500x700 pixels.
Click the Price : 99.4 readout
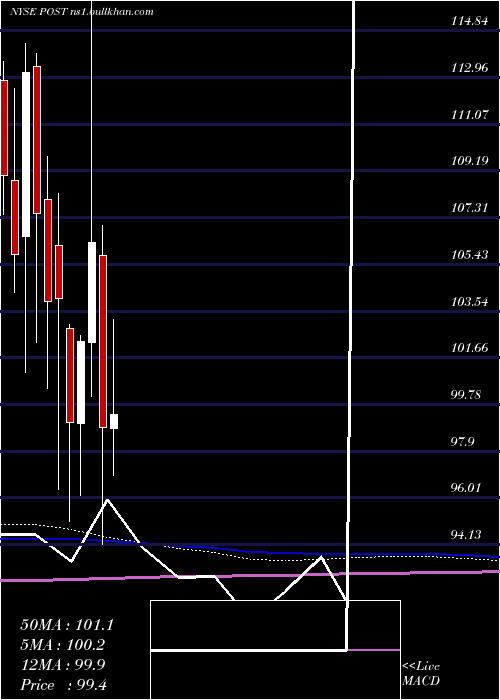[63, 685]
